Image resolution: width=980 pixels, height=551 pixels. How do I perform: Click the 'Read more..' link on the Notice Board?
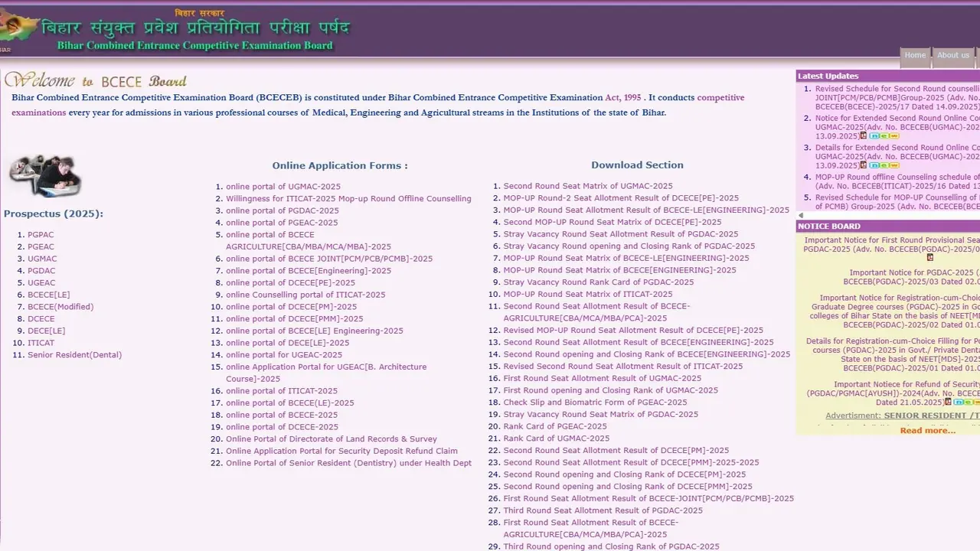[x=927, y=430]
